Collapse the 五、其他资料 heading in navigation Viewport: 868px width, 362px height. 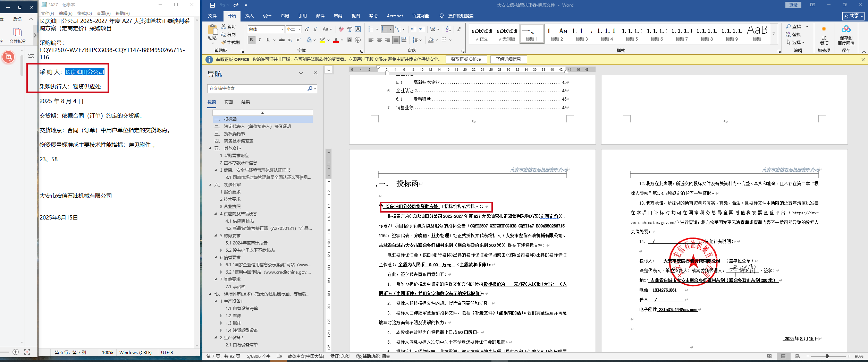point(210,148)
